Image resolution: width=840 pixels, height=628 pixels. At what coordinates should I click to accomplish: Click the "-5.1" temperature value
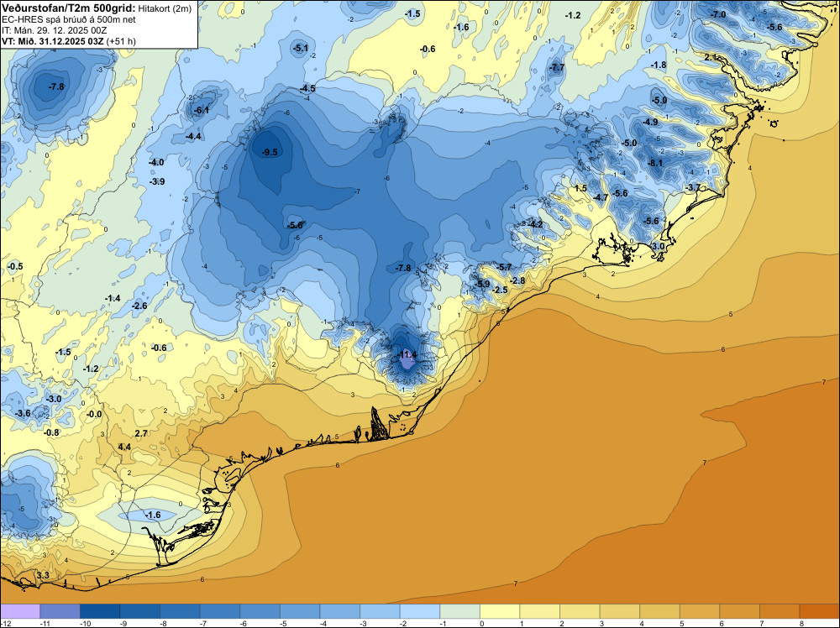click(x=300, y=48)
